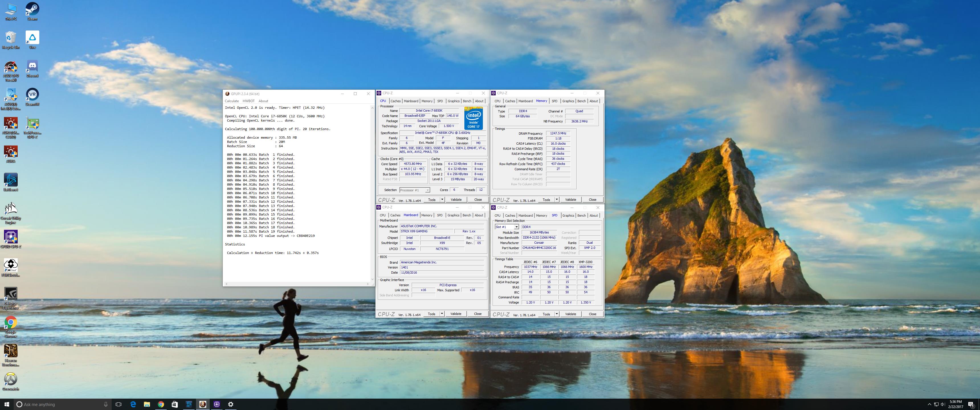Expand Tools arrow in Memory-tab CPU-Z window
The height and width of the screenshot is (410, 980).
pyautogui.click(x=557, y=200)
